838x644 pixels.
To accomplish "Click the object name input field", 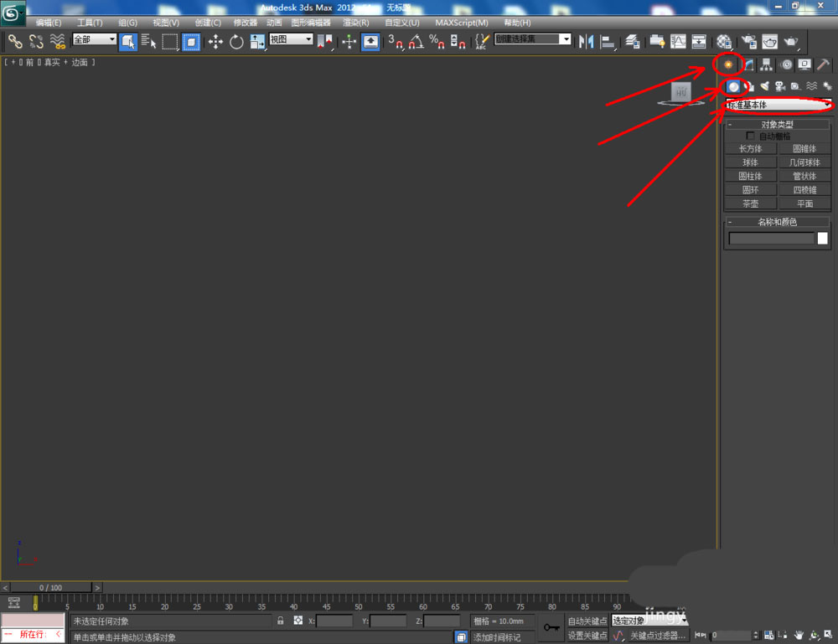I will (x=771, y=239).
